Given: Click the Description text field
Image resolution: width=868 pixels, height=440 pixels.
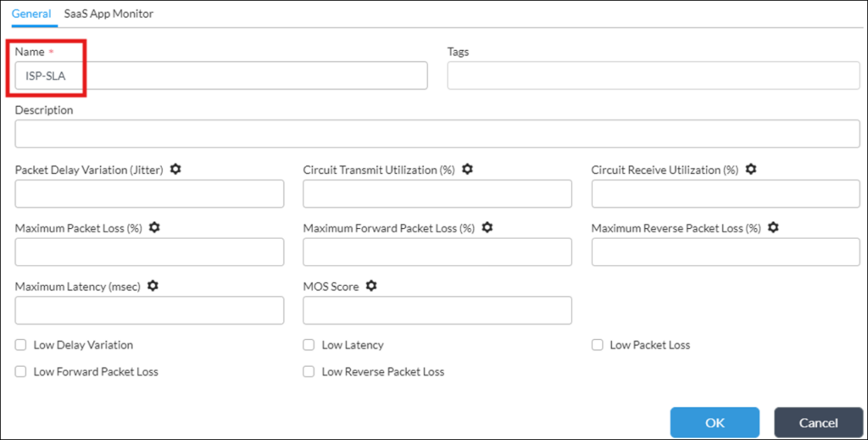Looking at the screenshot, I should tap(437, 133).
